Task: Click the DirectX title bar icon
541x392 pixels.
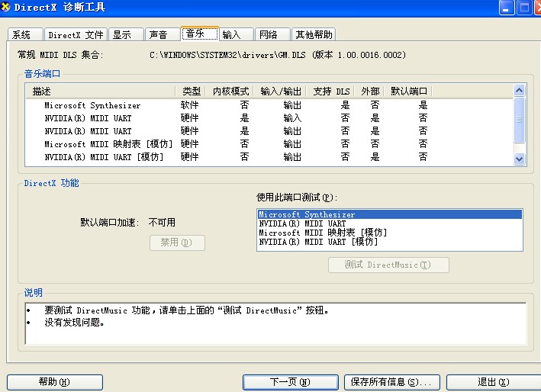Action: tap(5, 7)
